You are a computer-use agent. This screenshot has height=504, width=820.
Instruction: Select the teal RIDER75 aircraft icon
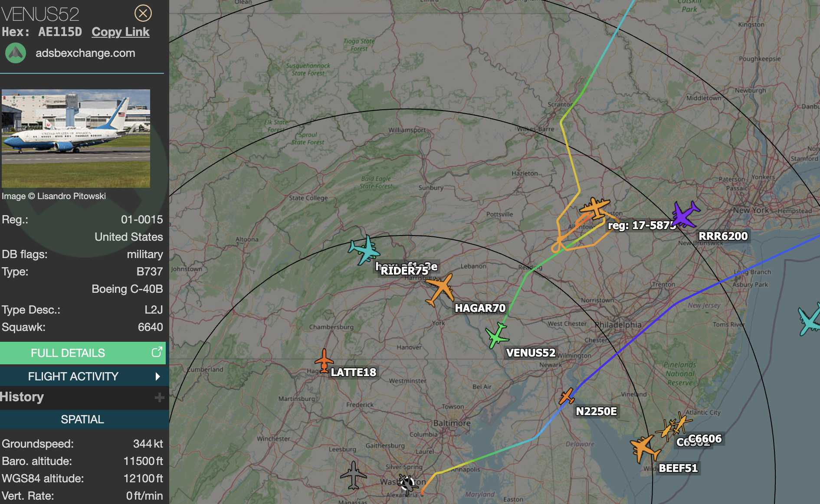click(x=364, y=250)
